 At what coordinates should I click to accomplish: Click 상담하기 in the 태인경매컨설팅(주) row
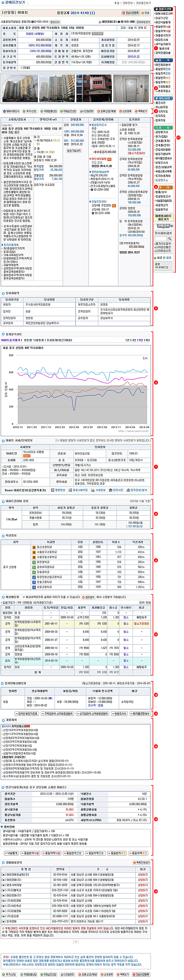(143, 874)
